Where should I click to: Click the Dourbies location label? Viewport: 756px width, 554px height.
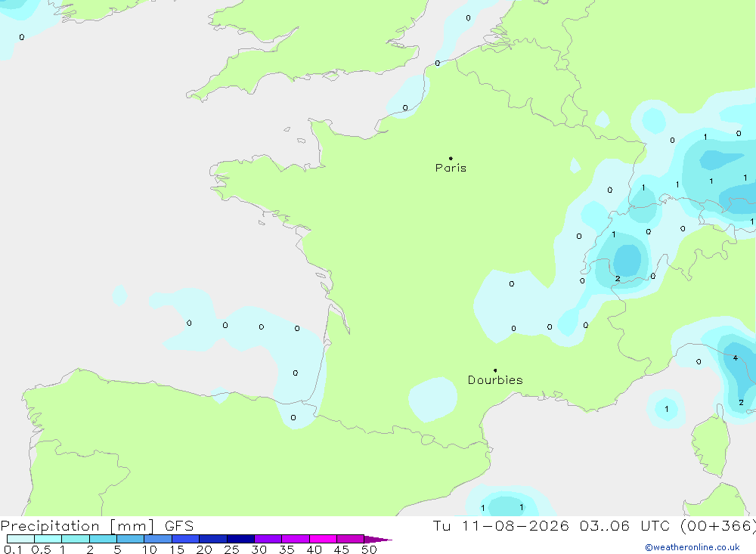click(x=495, y=380)
